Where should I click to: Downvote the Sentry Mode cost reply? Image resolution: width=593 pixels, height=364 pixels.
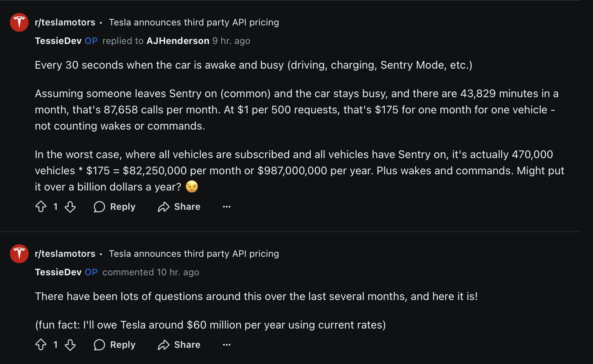tap(70, 207)
